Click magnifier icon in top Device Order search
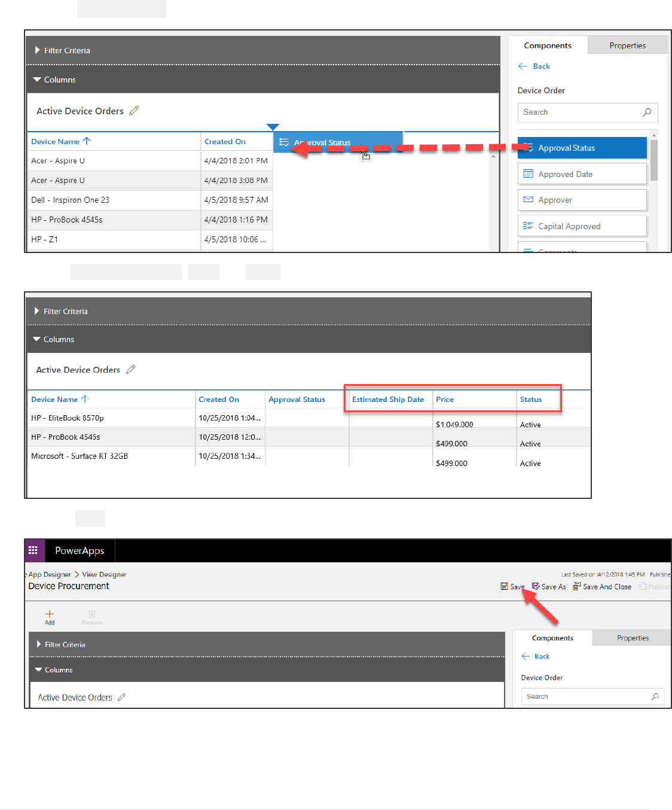Image resolution: width=672 pixels, height=810 pixels. (x=647, y=112)
